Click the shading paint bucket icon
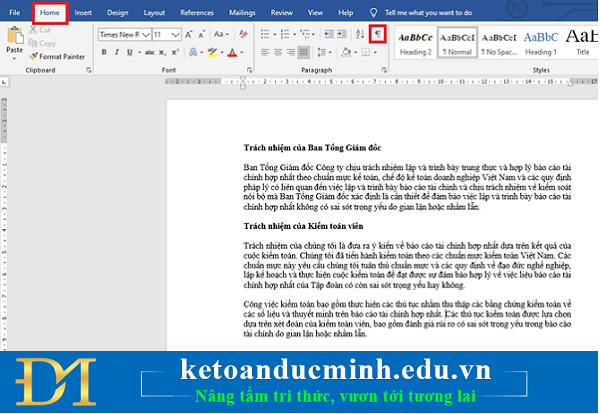 [x=346, y=52]
